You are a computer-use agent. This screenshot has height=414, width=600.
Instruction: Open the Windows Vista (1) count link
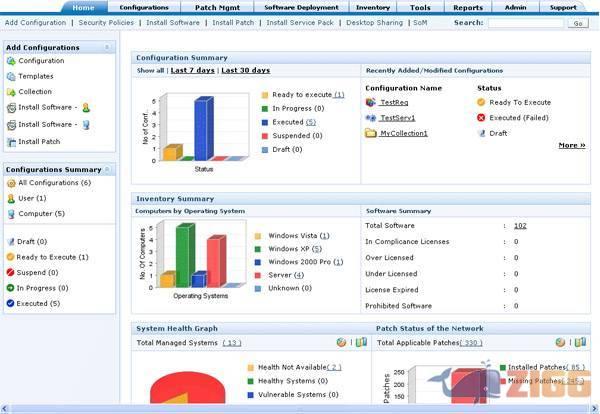[324, 236]
